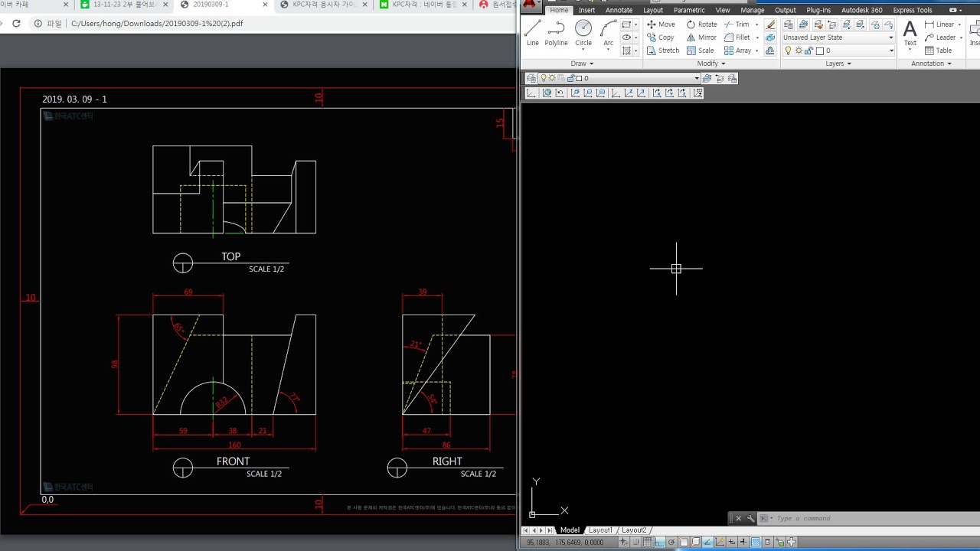Image resolution: width=980 pixels, height=551 pixels.
Task: Select the Linear dimension tool
Action: click(x=939, y=24)
